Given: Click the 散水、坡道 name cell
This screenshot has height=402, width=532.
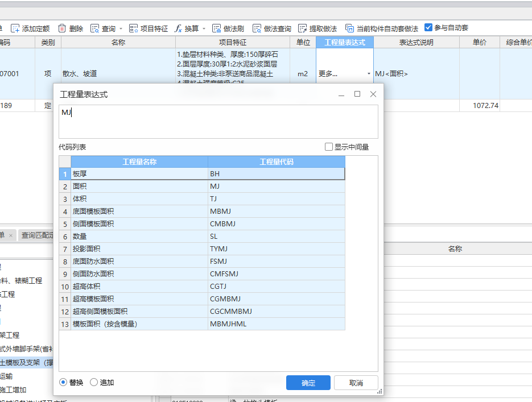Looking at the screenshot, I should tap(118, 73).
